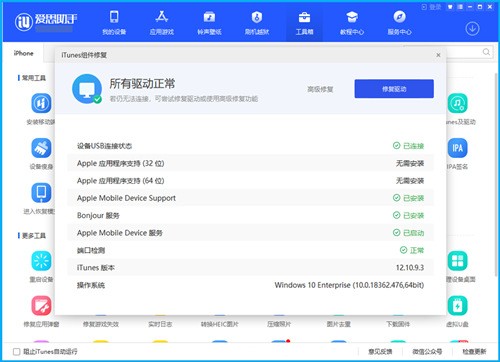Image resolution: width=500 pixels, height=362 pixels.
Task: Click Apple 应用程序支持 (64 位) row
Action: pyautogui.click(x=250, y=181)
